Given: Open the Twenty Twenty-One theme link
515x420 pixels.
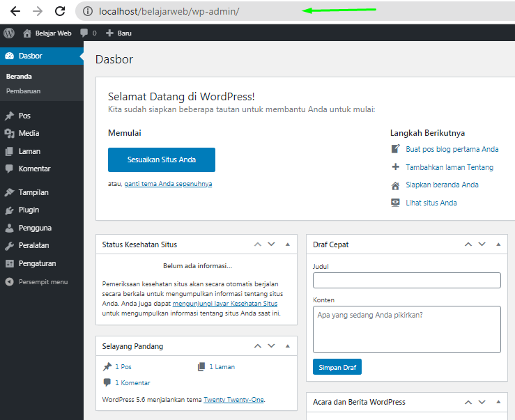Looking at the screenshot, I should pyautogui.click(x=233, y=400).
